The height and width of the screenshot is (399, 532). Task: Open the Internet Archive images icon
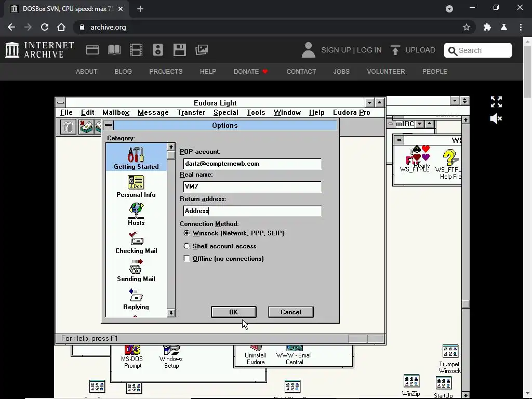[x=202, y=50]
